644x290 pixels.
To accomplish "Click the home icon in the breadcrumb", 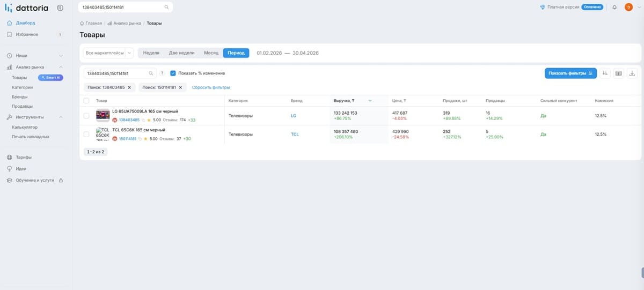I will [82, 23].
